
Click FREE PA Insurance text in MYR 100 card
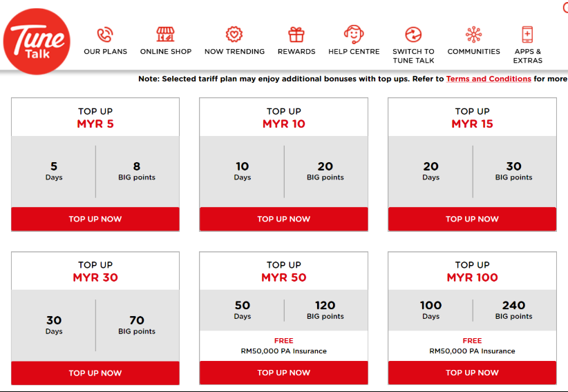pos(472,346)
